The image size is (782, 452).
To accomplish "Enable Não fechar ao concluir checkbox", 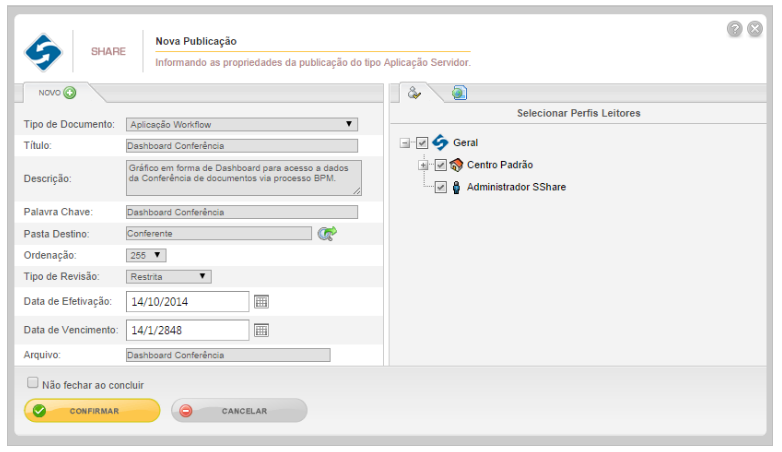I will 32,383.
